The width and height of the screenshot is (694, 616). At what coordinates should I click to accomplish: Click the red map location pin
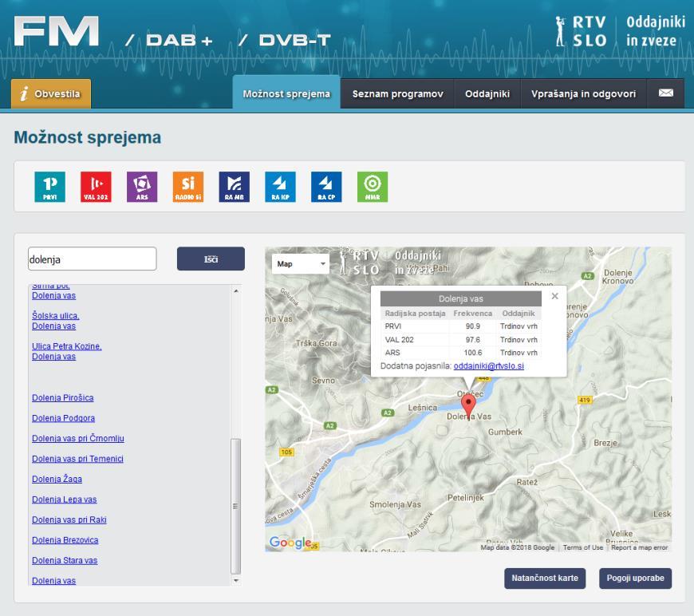tap(468, 405)
